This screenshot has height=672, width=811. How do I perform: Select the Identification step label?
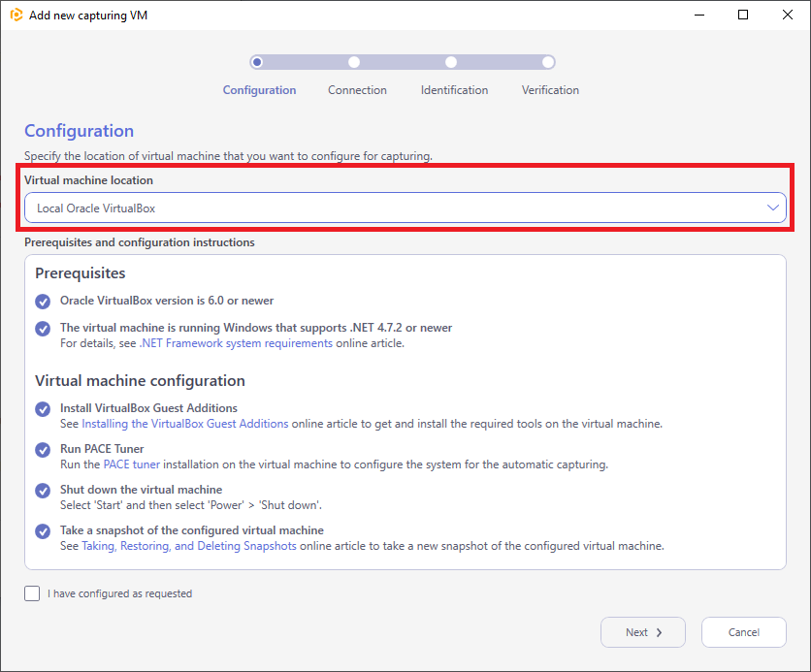[x=454, y=90]
